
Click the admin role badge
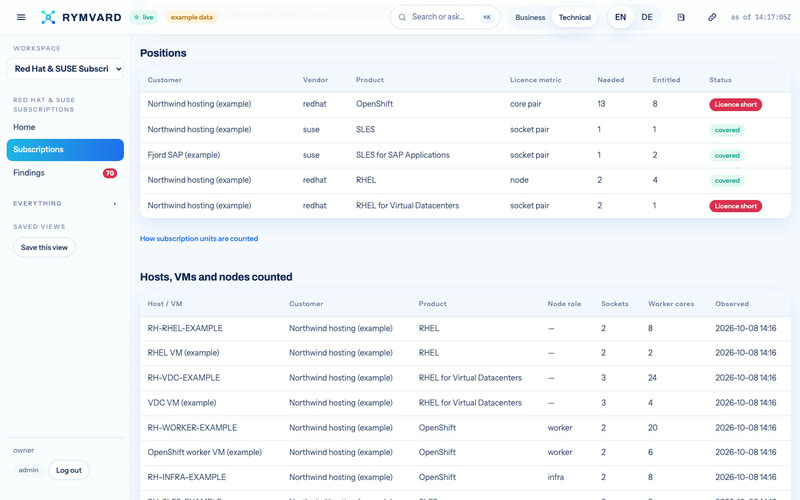[29, 470]
